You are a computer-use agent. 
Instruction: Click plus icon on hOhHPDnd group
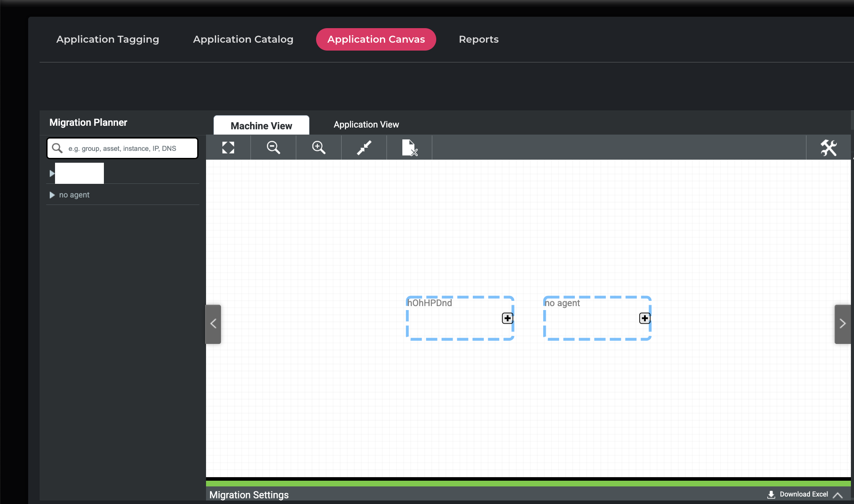(x=508, y=318)
